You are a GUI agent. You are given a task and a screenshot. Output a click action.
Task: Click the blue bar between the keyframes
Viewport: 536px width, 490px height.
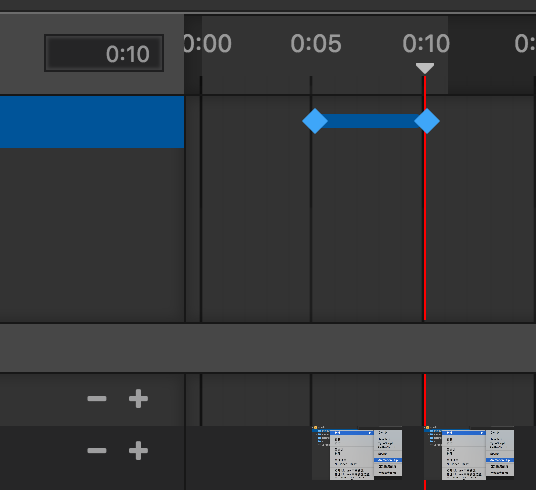[371, 121]
